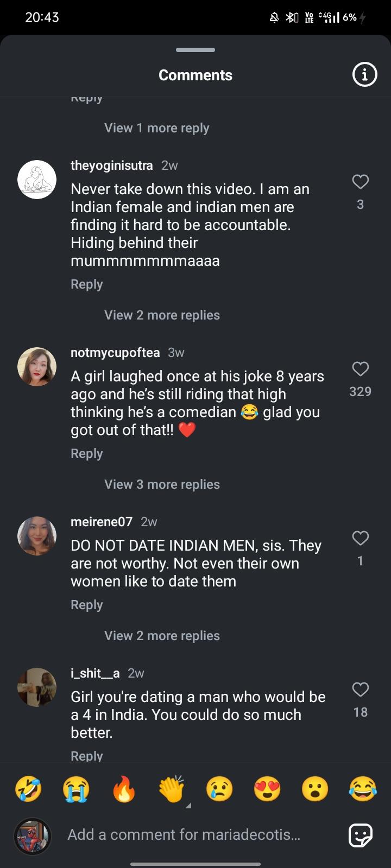Expand "View 1 more reply" thread

click(x=156, y=128)
